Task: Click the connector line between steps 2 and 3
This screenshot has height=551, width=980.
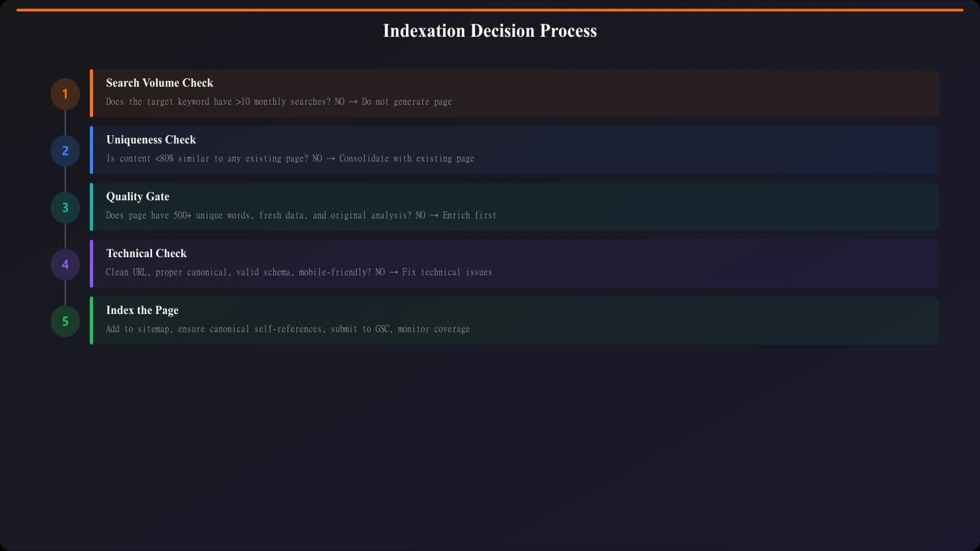Action: point(64,179)
